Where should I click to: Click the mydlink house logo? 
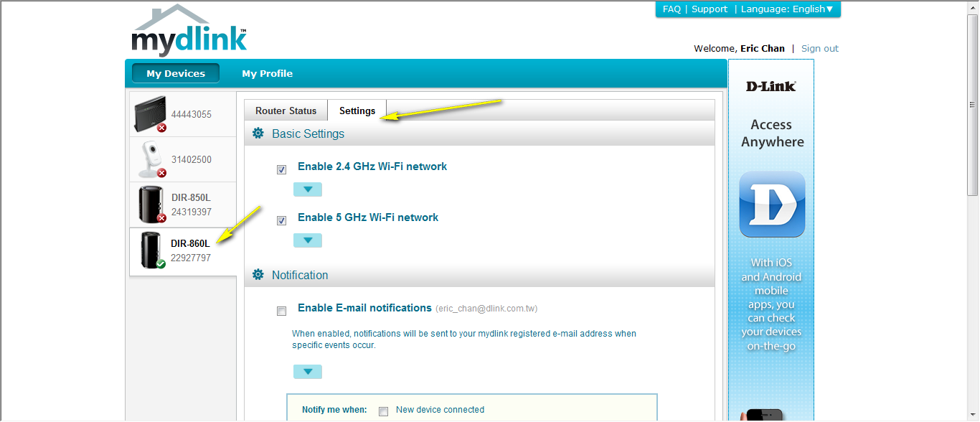pos(189,32)
